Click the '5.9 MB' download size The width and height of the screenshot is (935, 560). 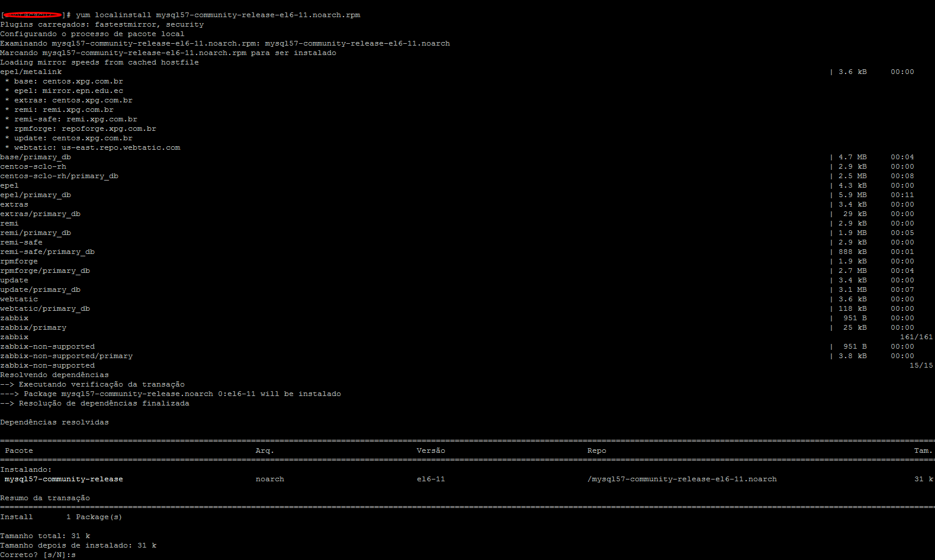pos(853,195)
